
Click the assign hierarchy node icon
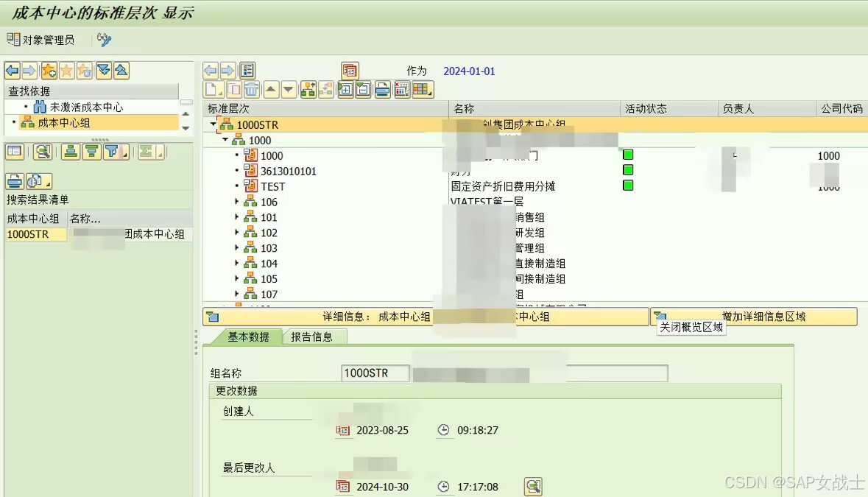308,90
